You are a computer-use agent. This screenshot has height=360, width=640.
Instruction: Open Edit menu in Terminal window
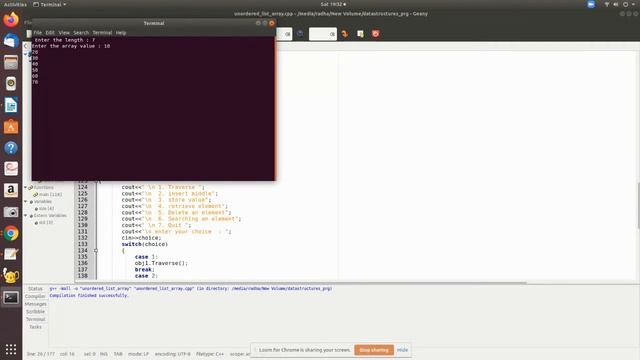(x=50, y=33)
